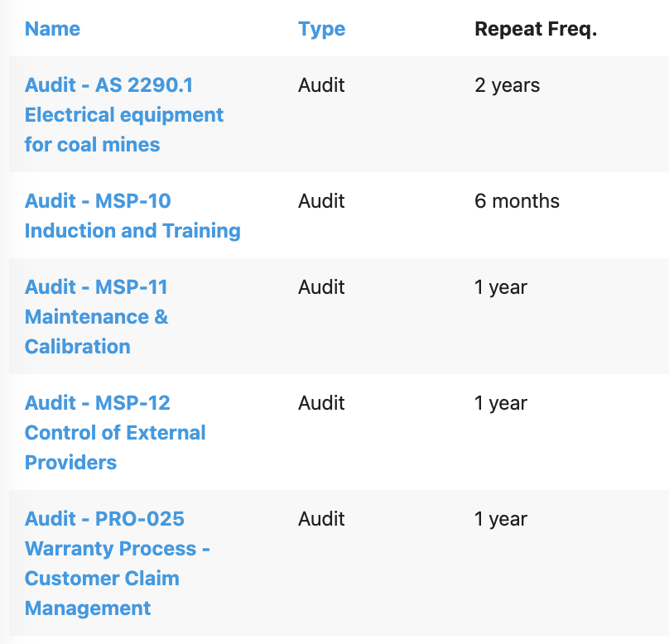The width and height of the screenshot is (669, 644).
Task: Select the Type cell for PRO-025 row
Action: point(321,519)
